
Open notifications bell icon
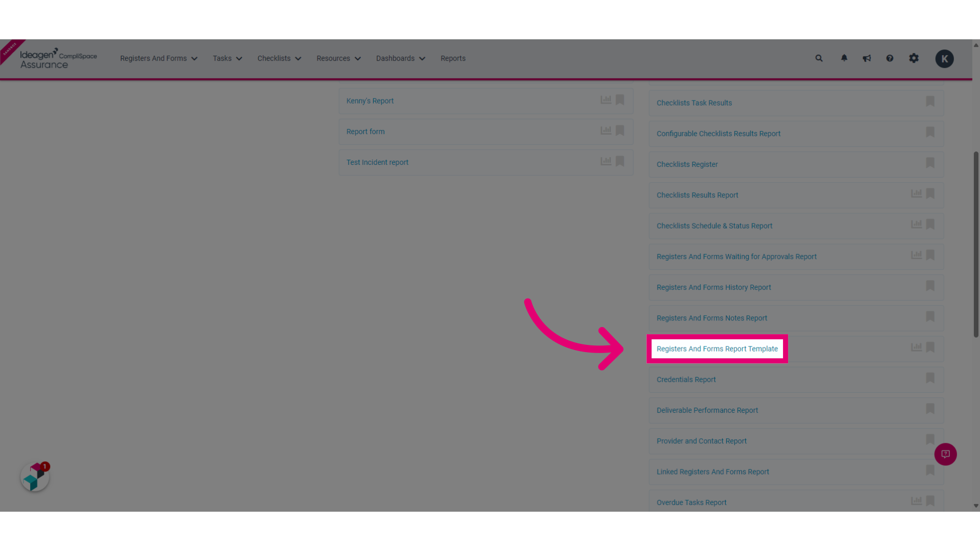point(844,58)
